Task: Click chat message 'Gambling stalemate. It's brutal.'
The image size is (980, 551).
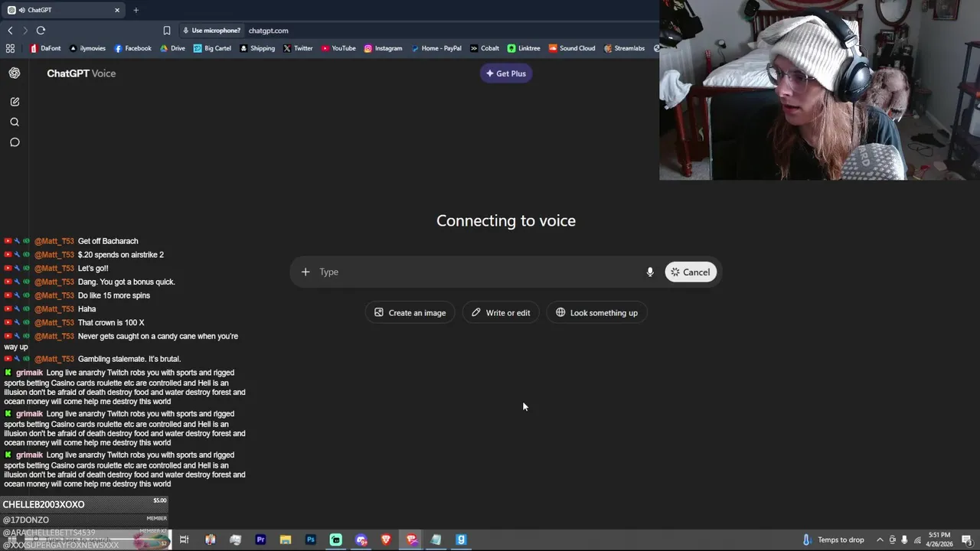Action: [x=129, y=359]
